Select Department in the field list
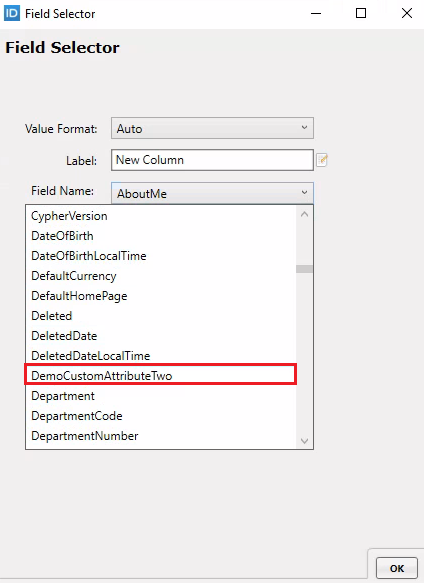Image resolution: width=424 pixels, height=583 pixels. (161, 396)
